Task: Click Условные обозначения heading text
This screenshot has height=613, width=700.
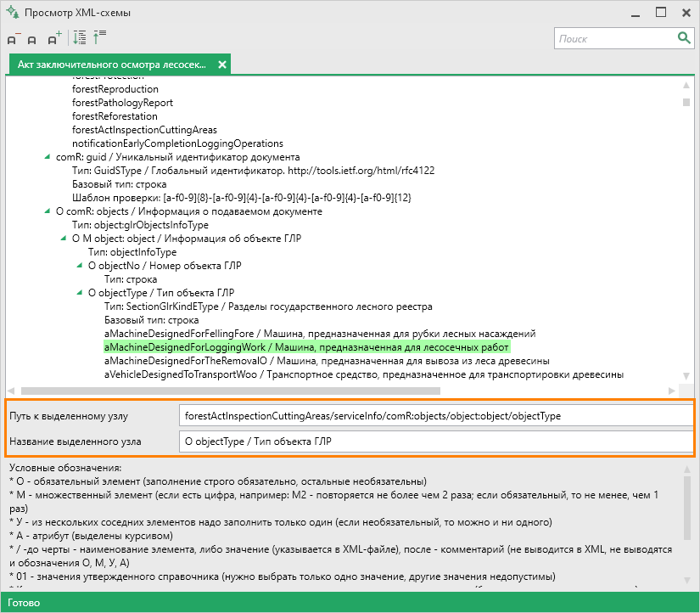Action: tap(65, 468)
